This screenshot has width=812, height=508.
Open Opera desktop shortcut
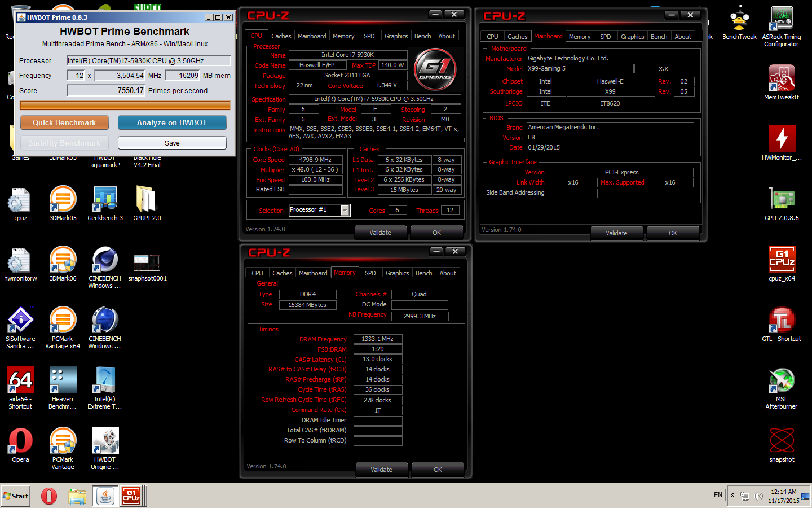pos(20,445)
